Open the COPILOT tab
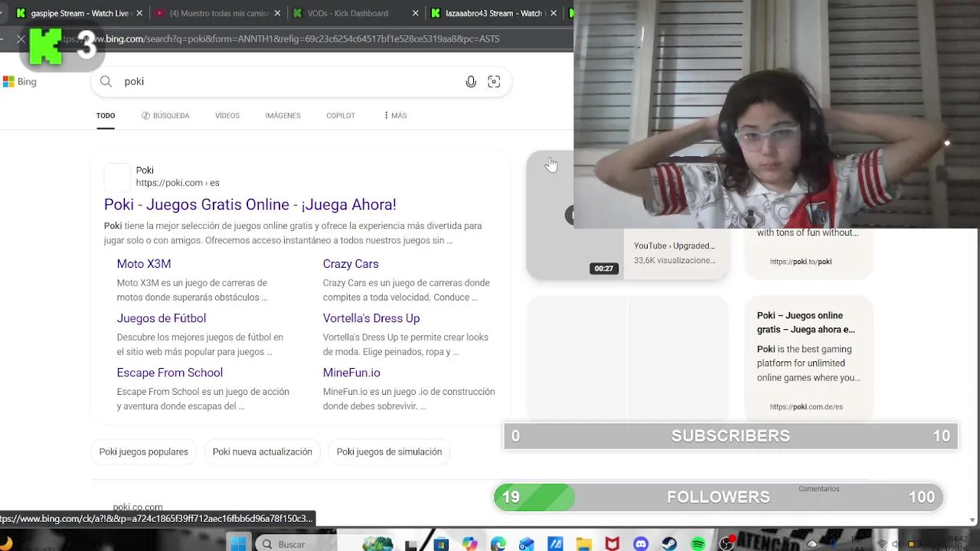 point(341,116)
